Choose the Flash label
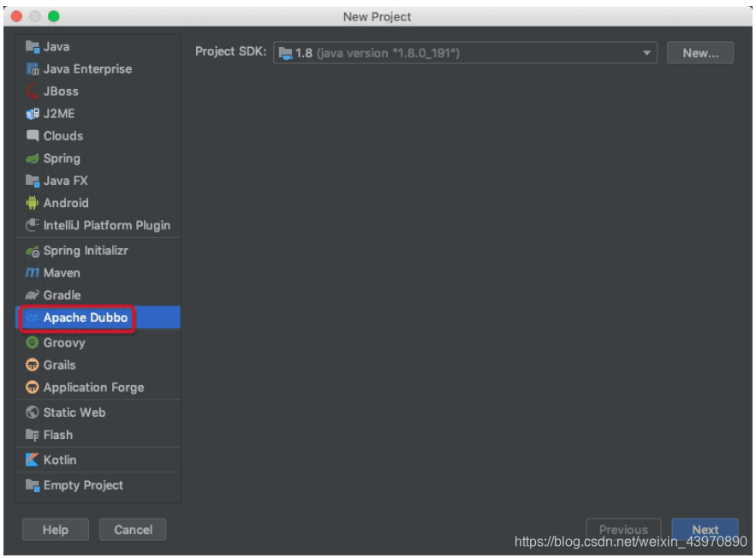The height and width of the screenshot is (558, 756). click(x=58, y=435)
